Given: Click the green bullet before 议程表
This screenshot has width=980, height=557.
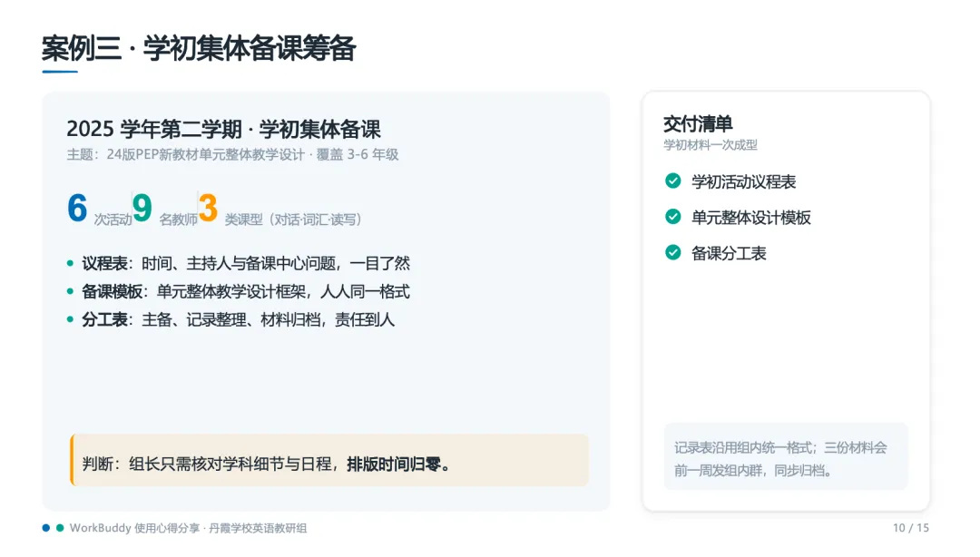Looking at the screenshot, I should [70, 264].
